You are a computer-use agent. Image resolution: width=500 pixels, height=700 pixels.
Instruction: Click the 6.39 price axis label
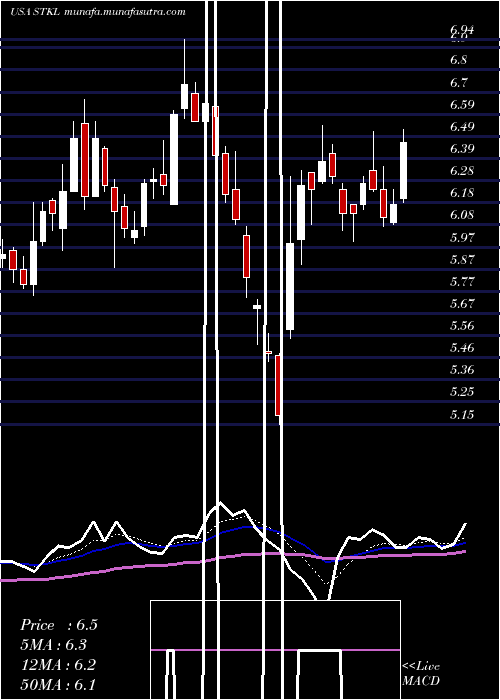462,149
